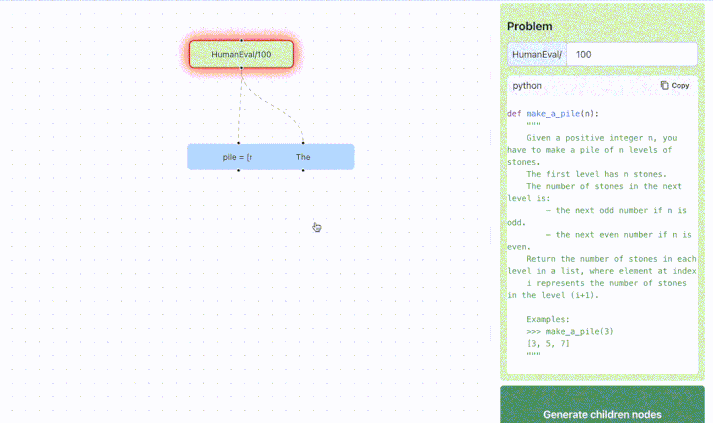
Task: Select the HumanEval/100 root node
Action: (241, 54)
